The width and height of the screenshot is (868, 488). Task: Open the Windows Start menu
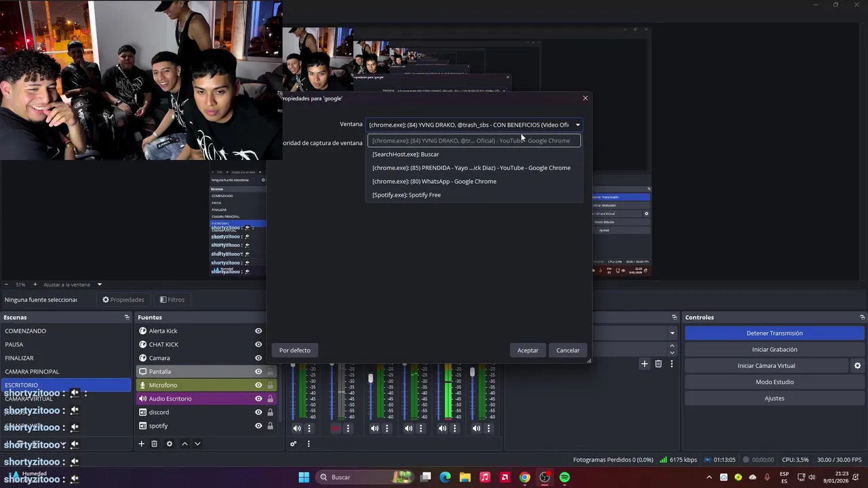pyautogui.click(x=304, y=477)
